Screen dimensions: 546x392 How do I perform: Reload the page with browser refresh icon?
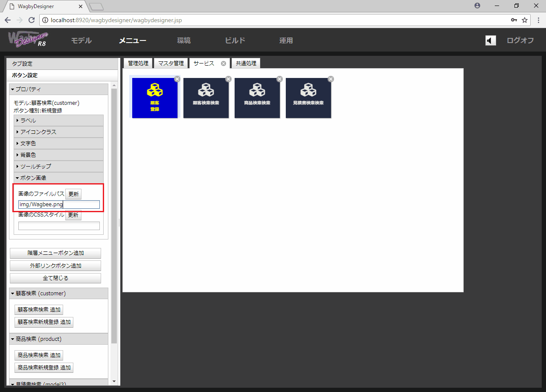pyautogui.click(x=31, y=20)
